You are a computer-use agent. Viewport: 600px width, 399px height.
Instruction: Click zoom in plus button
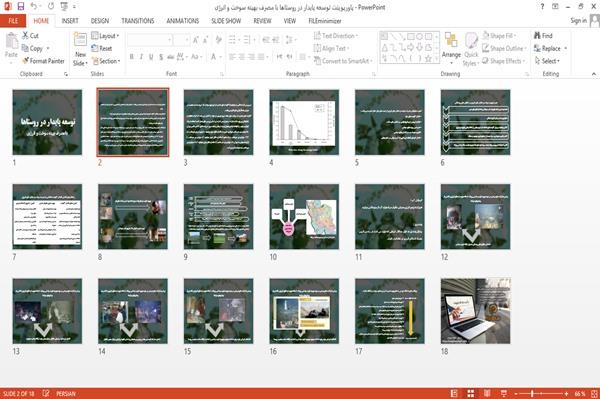(x=566, y=394)
